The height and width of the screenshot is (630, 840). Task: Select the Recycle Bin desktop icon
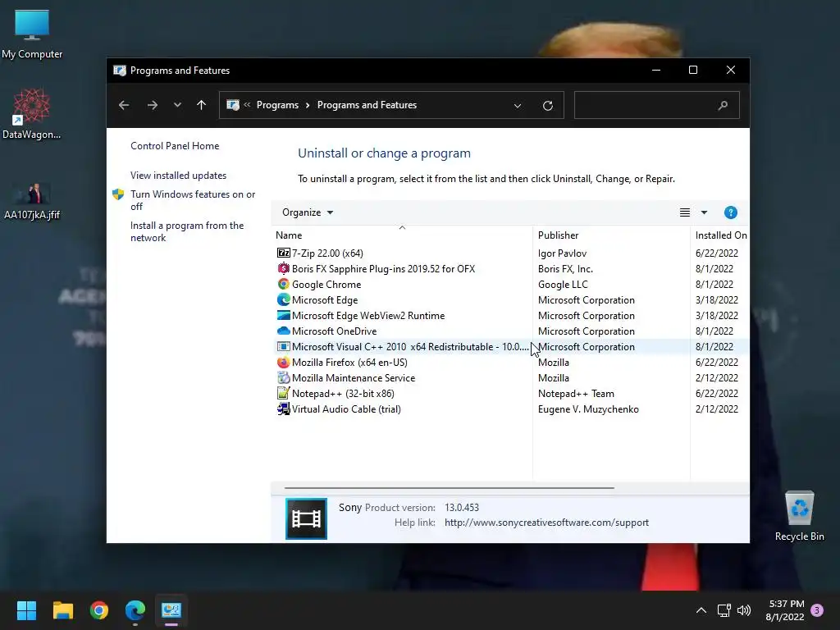[x=799, y=516]
